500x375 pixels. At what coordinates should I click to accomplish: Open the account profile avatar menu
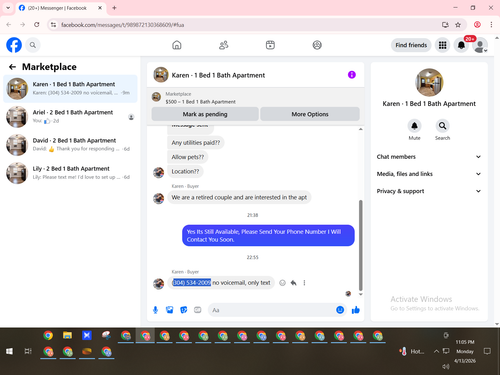[480, 46]
